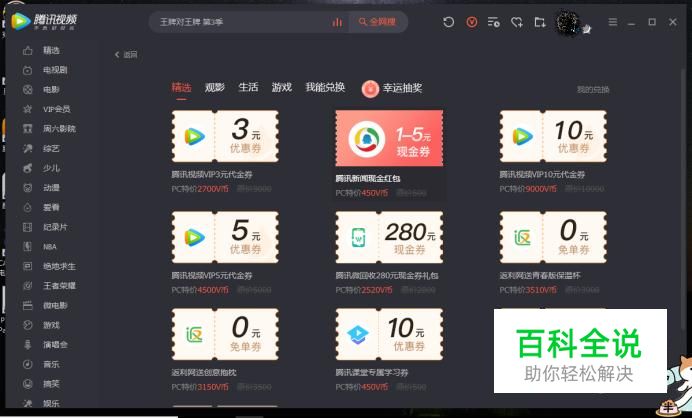Open 我的兑换 my exchanges link
692x418 pixels.
[x=593, y=90]
